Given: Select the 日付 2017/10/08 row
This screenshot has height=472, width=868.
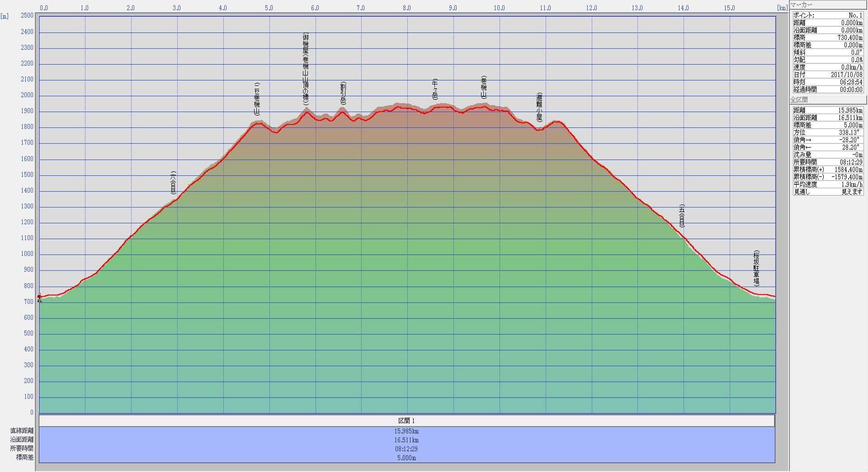Looking at the screenshot, I should (x=827, y=75).
